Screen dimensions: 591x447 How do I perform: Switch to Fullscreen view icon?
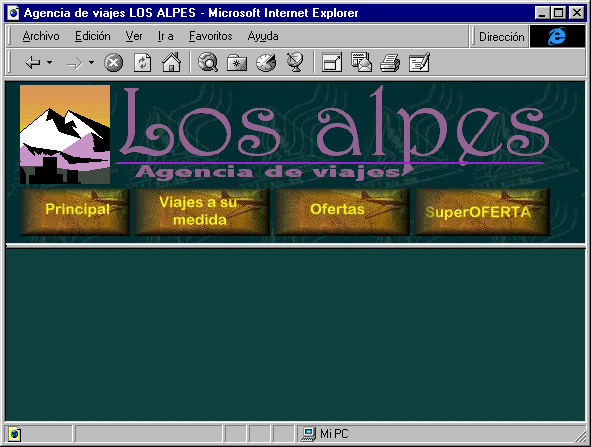point(332,62)
